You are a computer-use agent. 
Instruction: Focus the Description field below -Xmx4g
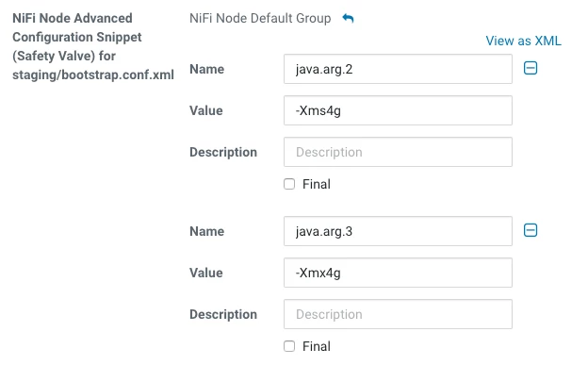398,314
